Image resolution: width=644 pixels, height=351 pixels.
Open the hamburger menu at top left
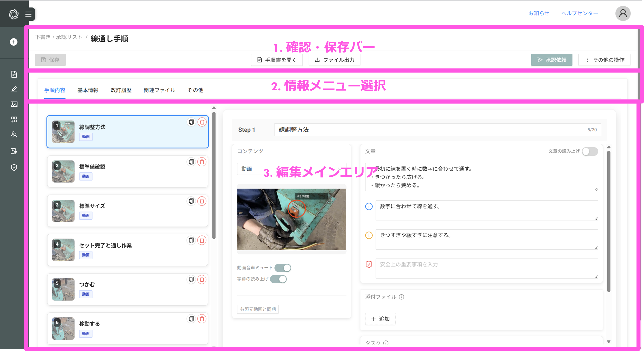click(x=28, y=14)
